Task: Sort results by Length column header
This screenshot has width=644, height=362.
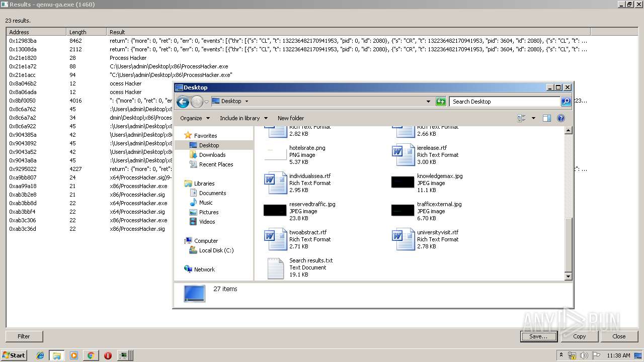Action: [87, 32]
